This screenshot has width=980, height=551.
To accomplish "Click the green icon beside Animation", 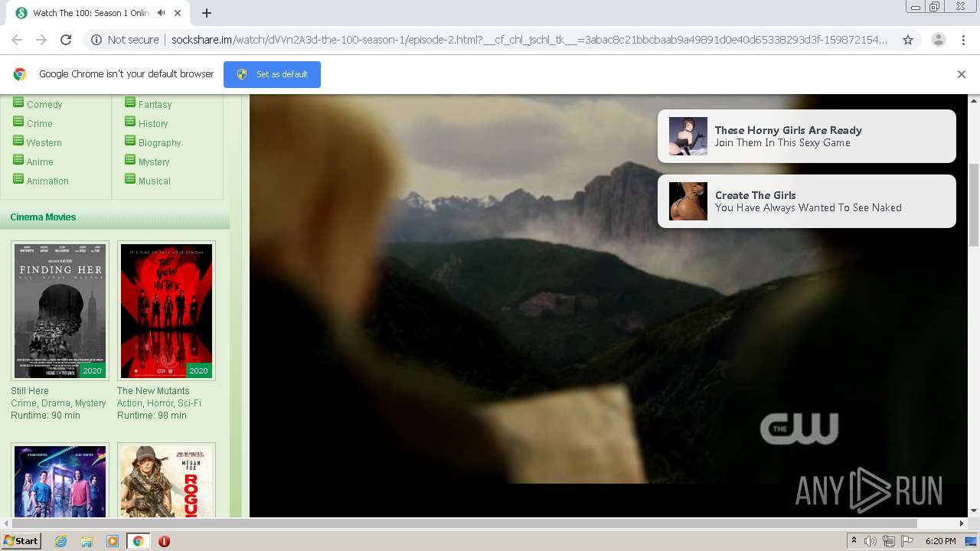I will 18,179.
